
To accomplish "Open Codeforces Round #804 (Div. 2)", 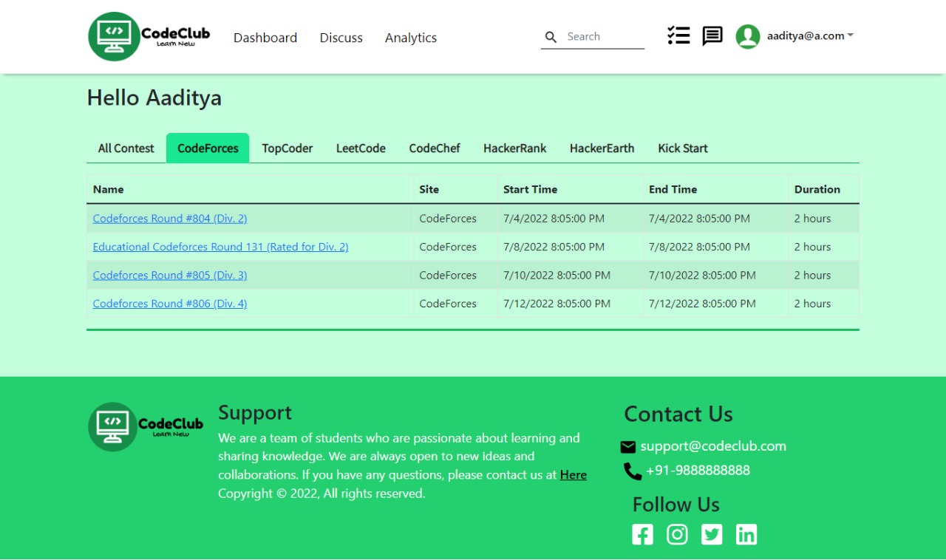I will [x=169, y=218].
